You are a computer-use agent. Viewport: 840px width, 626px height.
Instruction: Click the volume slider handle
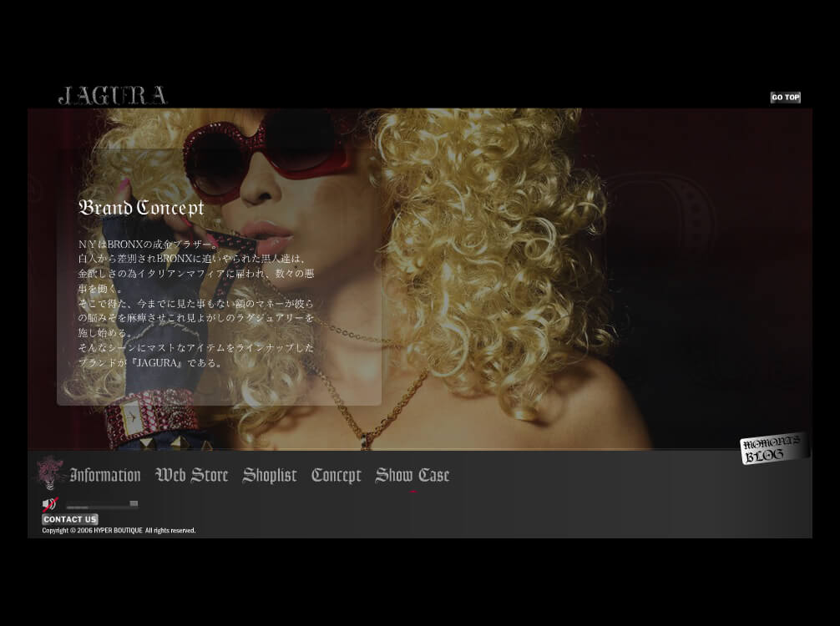click(134, 504)
